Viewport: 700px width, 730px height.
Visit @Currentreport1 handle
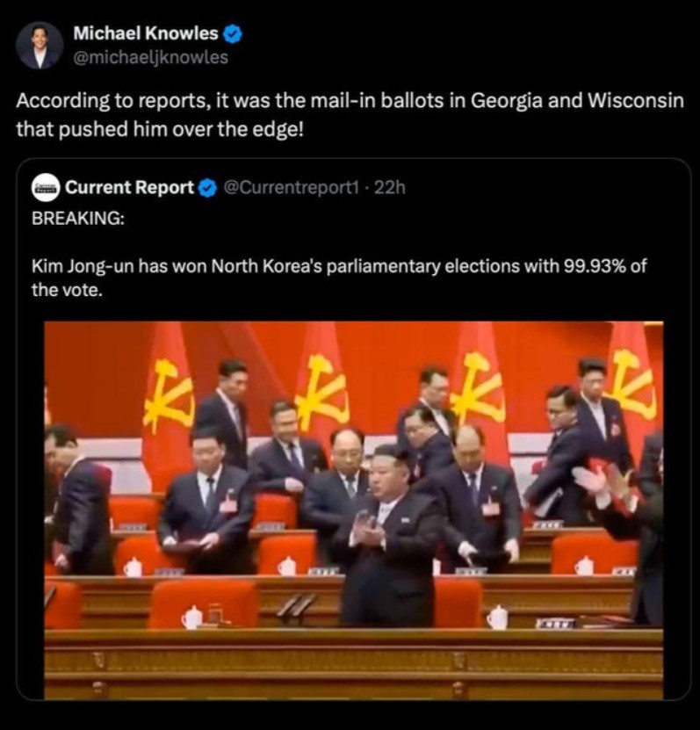pyautogui.click(x=292, y=188)
